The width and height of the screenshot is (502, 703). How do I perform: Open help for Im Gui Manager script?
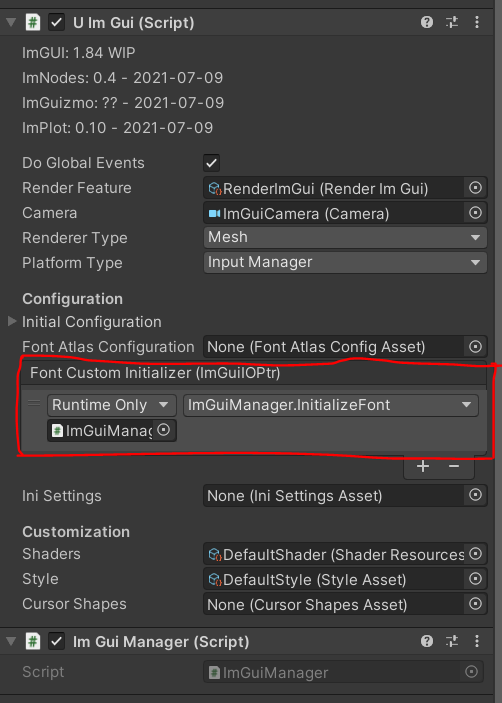pos(427,641)
